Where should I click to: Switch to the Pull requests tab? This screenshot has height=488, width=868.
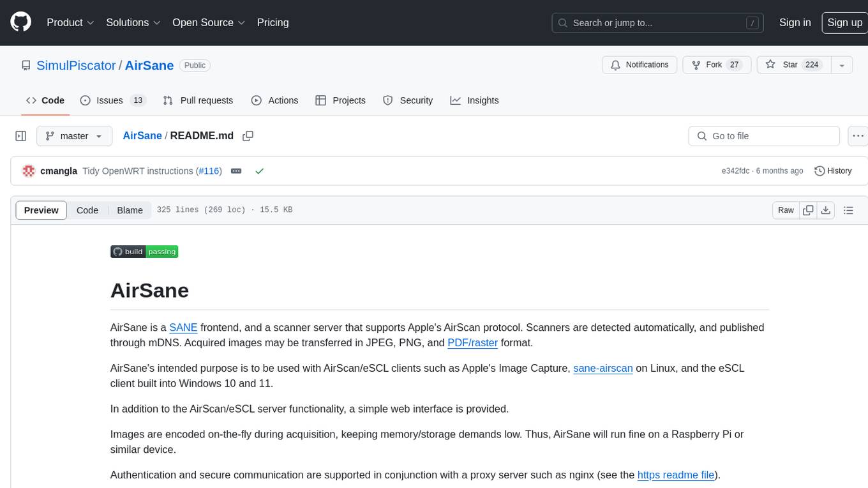point(198,100)
